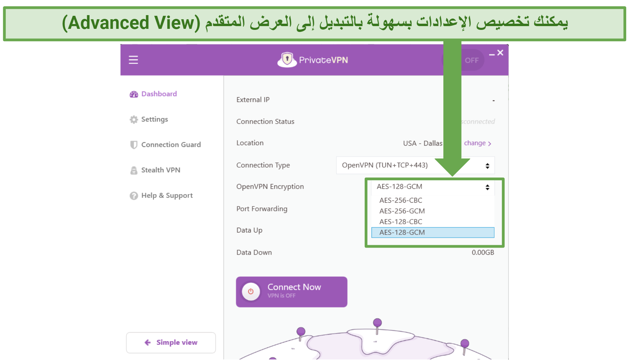Click the Connection Status label
The width and height of the screenshot is (630, 364).
pyautogui.click(x=265, y=122)
